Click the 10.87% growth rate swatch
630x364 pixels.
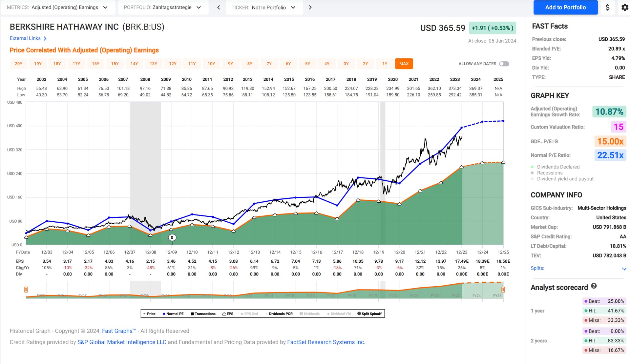click(x=609, y=112)
